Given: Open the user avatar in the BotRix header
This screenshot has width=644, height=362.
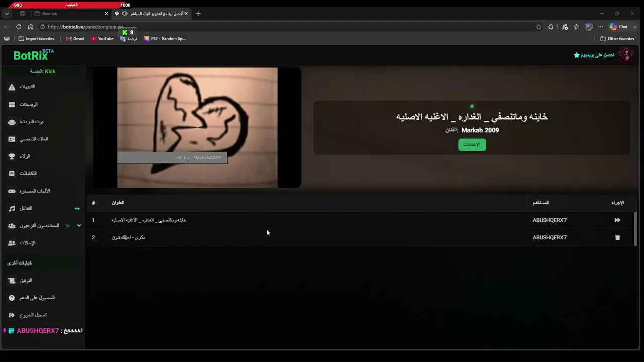Looking at the screenshot, I should 626,55.
